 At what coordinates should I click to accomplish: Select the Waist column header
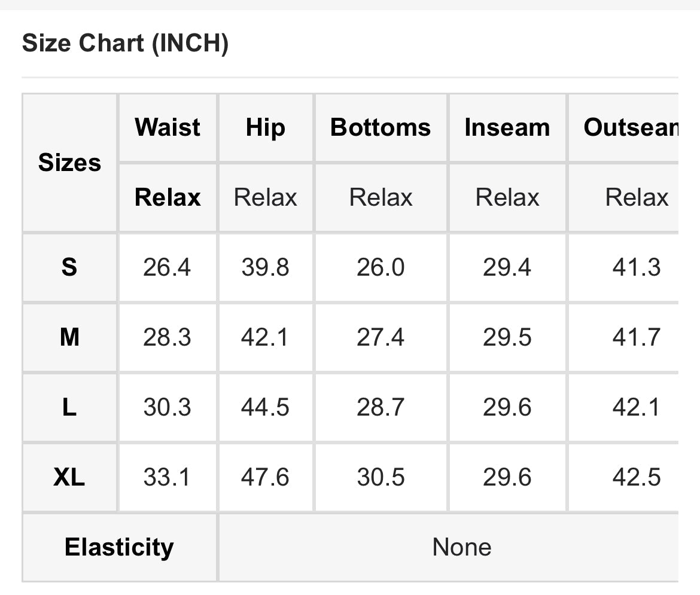pos(168,127)
